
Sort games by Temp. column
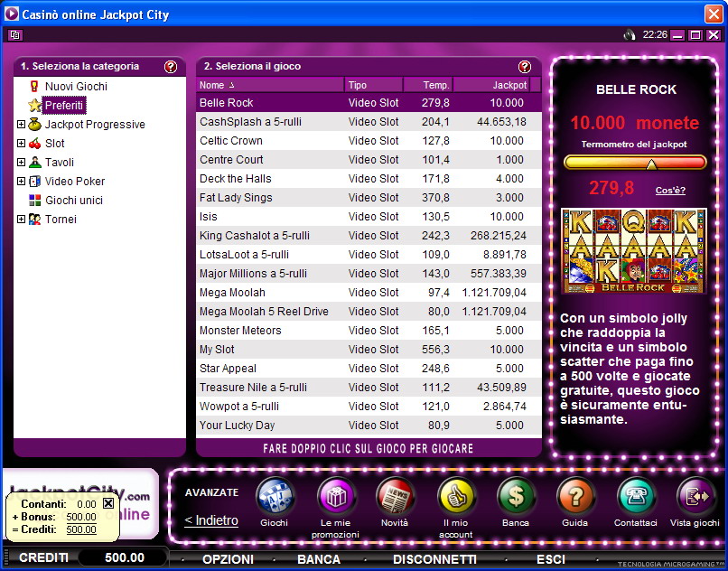[x=428, y=85]
